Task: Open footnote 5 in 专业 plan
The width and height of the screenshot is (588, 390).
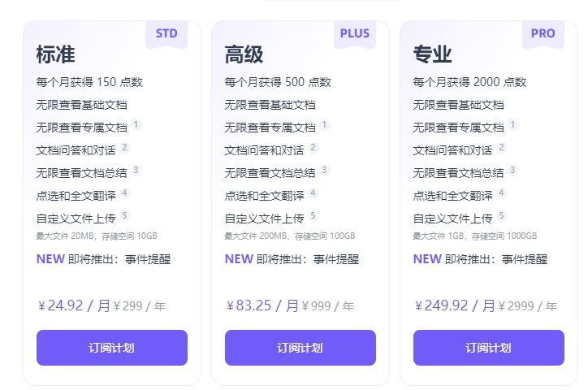Action: pyautogui.click(x=501, y=216)
